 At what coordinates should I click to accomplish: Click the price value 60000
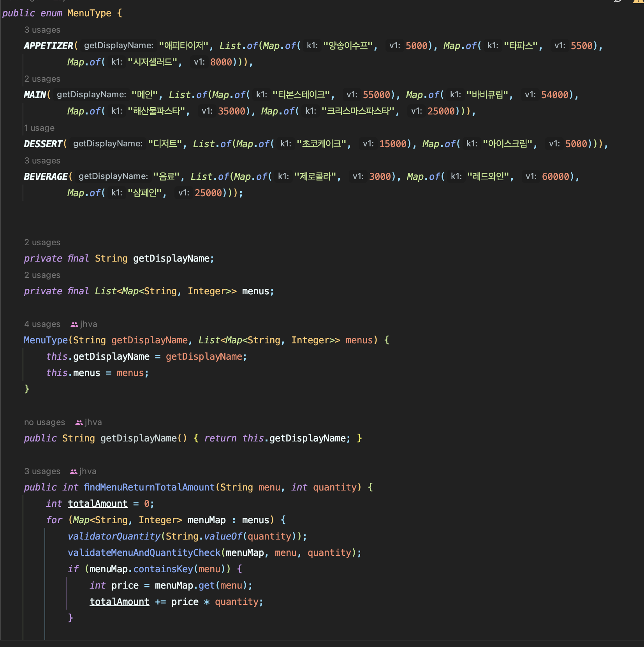(556, 177)
